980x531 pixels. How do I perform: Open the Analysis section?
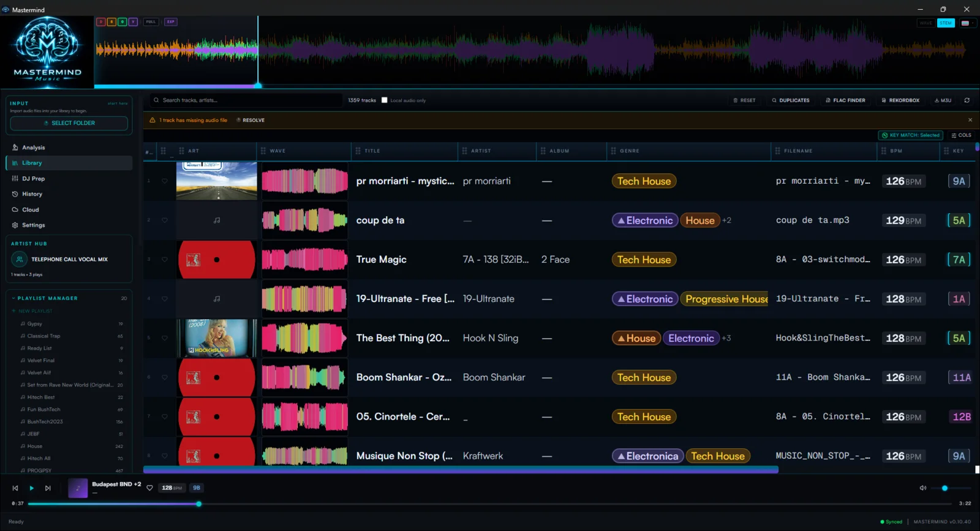(69, 148)
